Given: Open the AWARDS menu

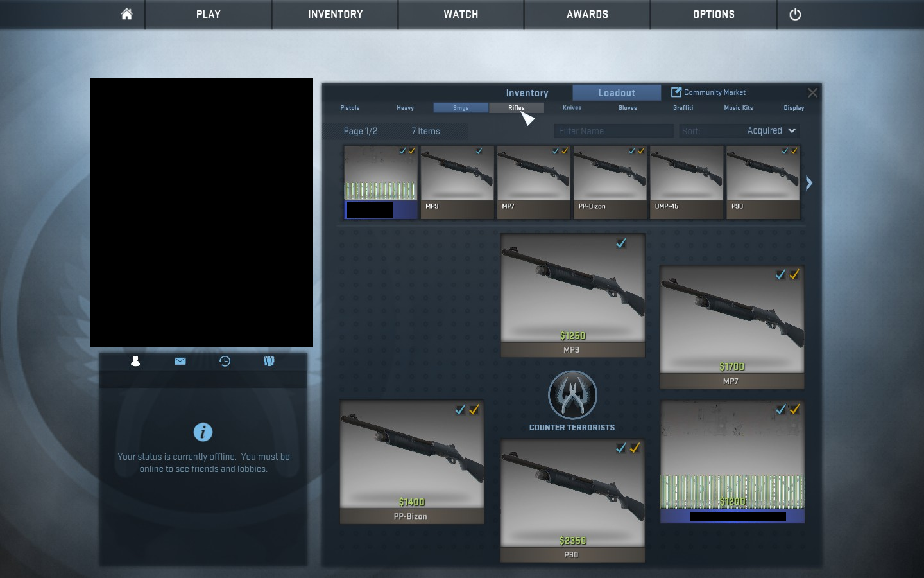Looking at the screenshot, I should point(586,14).
